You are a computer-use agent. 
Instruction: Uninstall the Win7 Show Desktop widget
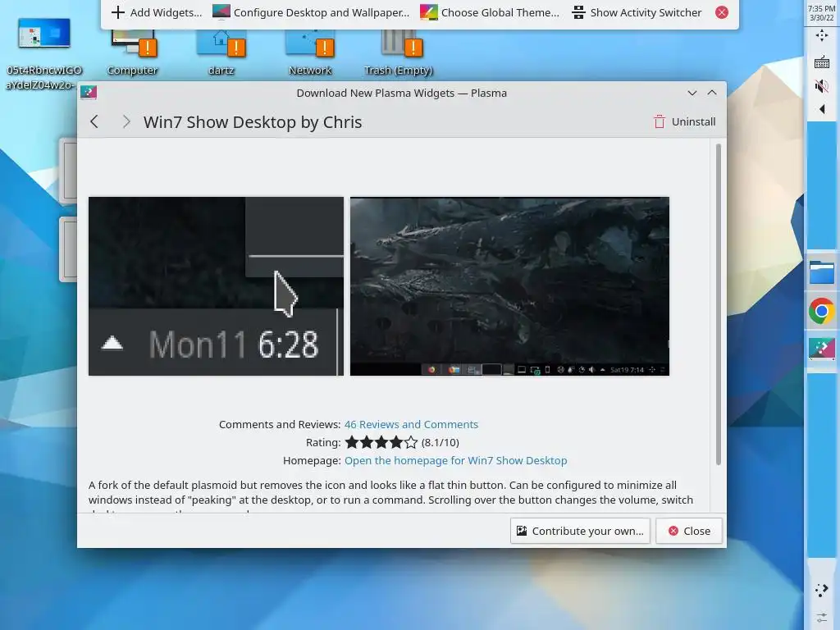[x=685, y=121]
